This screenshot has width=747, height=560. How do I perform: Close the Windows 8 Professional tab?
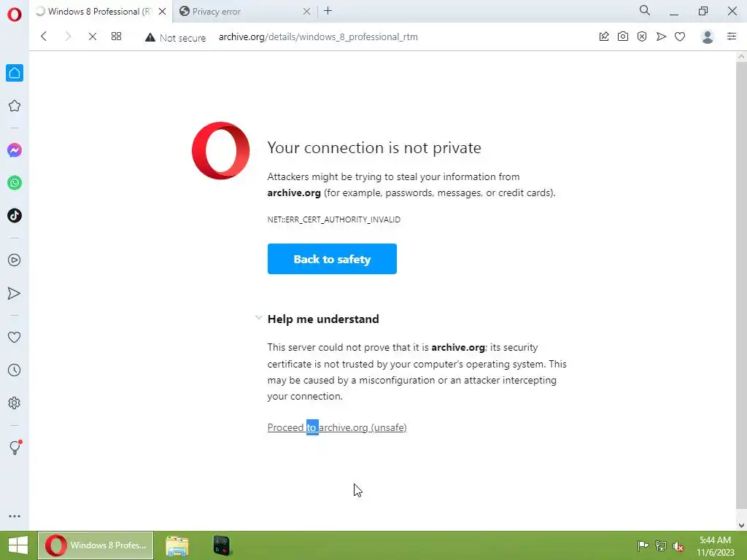(163, 12)
